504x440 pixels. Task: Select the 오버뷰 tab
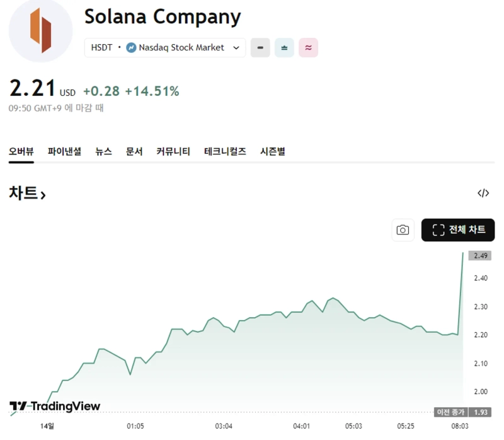[21, 151]
